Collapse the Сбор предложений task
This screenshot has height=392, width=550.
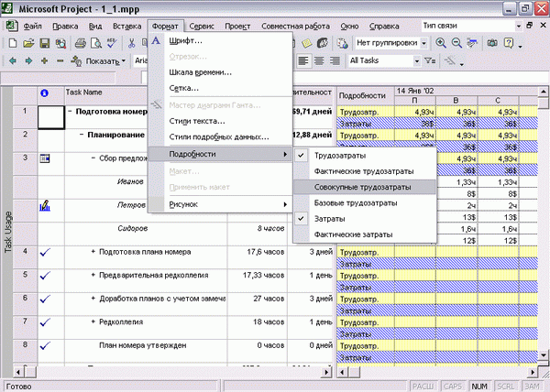click(93, 158)
